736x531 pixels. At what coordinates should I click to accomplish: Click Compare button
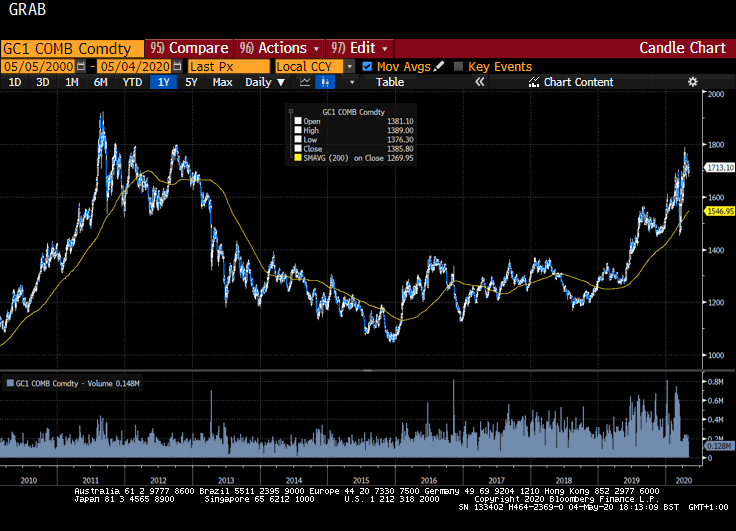coord(189,48)
